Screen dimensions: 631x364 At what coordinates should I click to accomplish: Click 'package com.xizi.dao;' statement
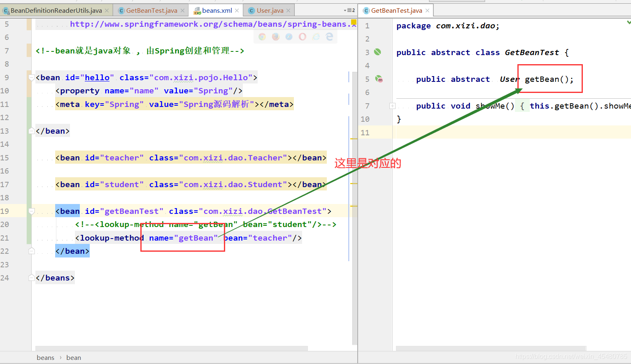coord(448,26)
